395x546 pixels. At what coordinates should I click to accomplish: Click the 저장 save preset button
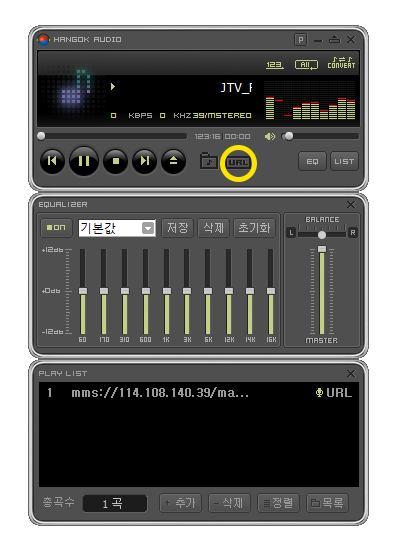tap(178, 228)
